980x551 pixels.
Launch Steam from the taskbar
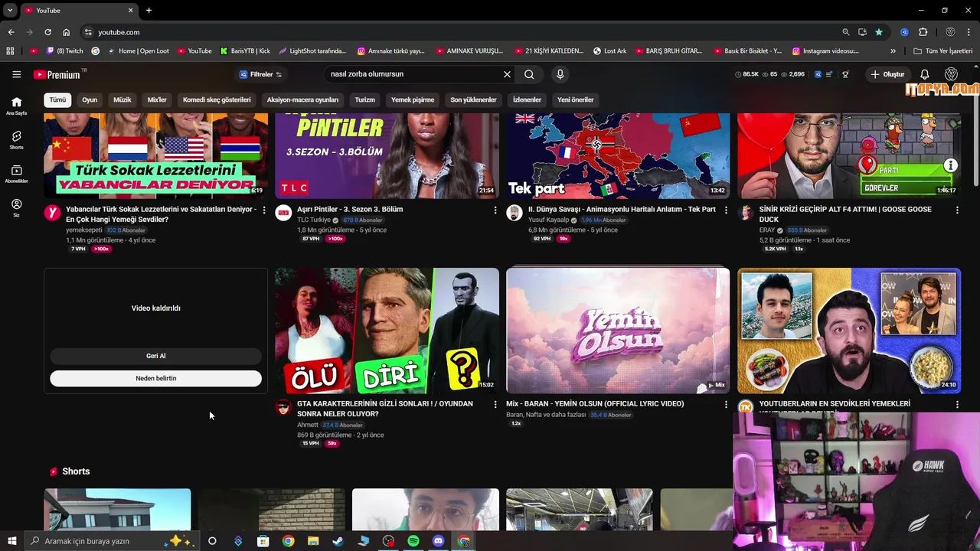tap(338, 541)
